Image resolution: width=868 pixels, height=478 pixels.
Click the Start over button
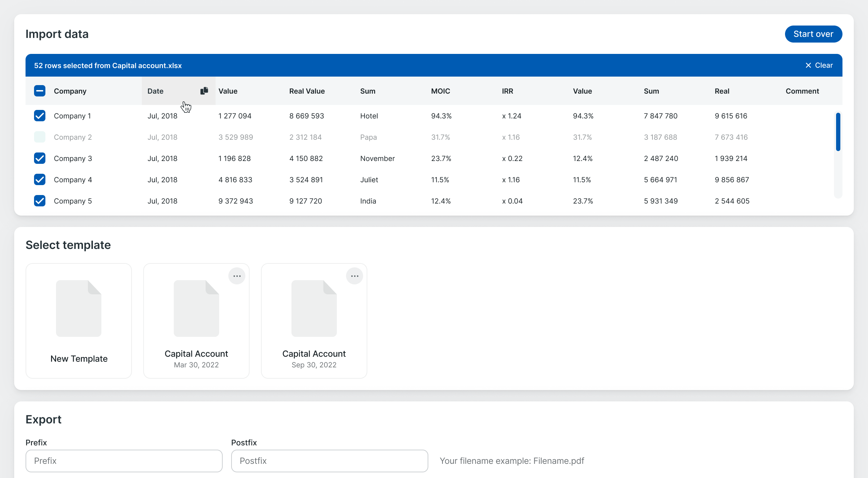[x=813, y=34]
